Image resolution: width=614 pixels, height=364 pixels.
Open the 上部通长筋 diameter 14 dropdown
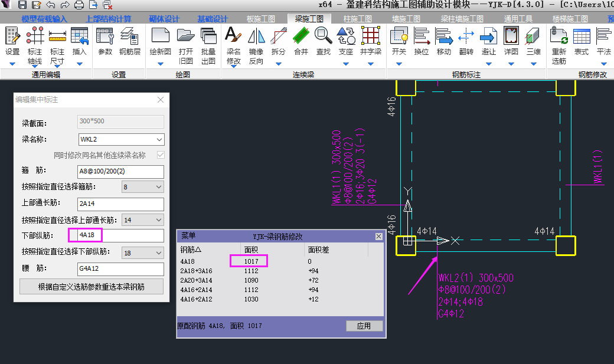[159, 220]
